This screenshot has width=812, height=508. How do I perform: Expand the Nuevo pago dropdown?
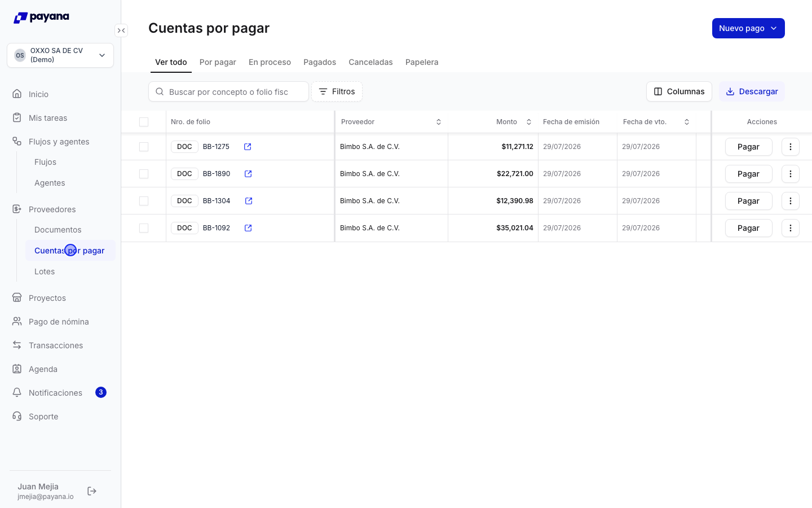click(748, 28)
